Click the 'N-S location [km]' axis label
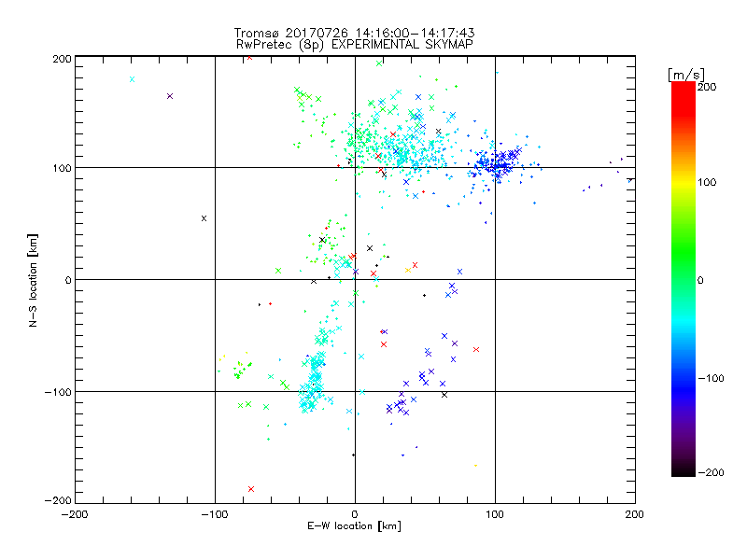The height and width of the screenshot is (560, 747). tap(33, 280)
